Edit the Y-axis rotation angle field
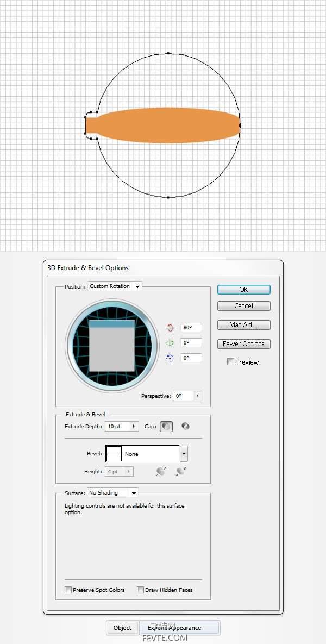Viewport: 326px width, 644px height. click(191, 343)
